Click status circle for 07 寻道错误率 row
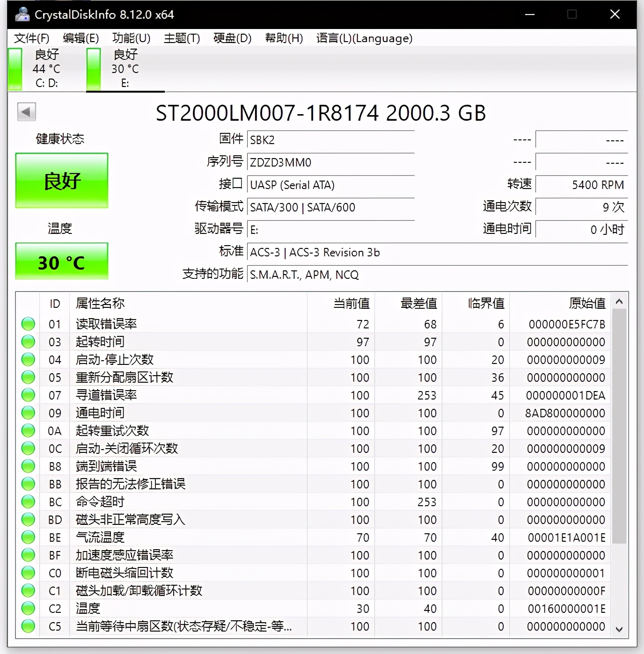Screen dimensions: 644x654 (x=28, y=395)
